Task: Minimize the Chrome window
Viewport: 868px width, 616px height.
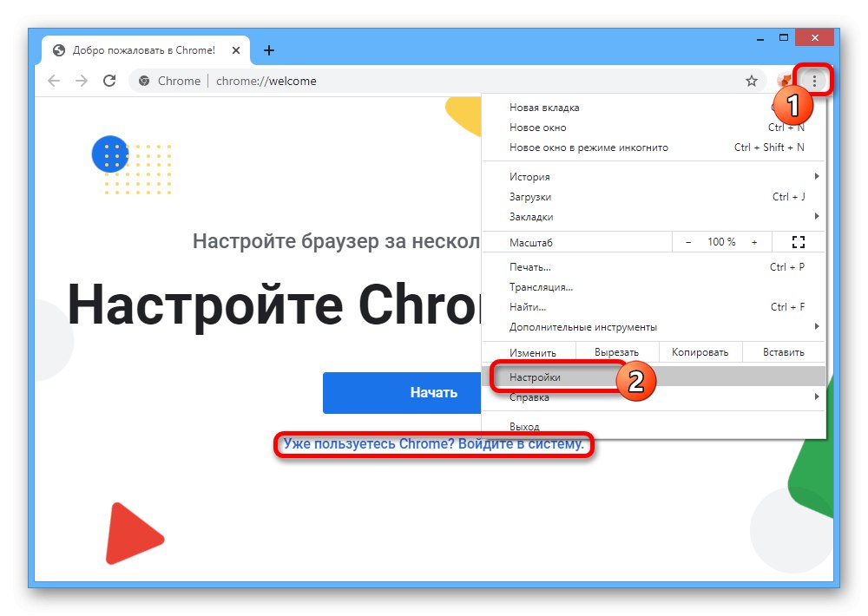Action: coord(760,38)
